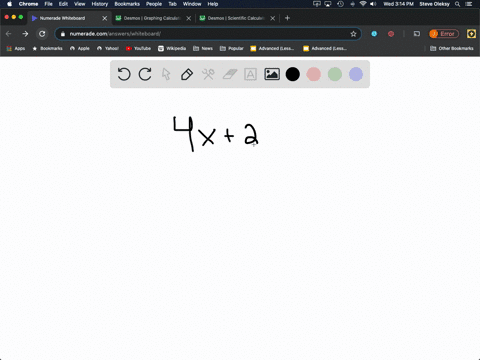Open the Wikipedia bookmark
The image size is (480, 360).
172,48
